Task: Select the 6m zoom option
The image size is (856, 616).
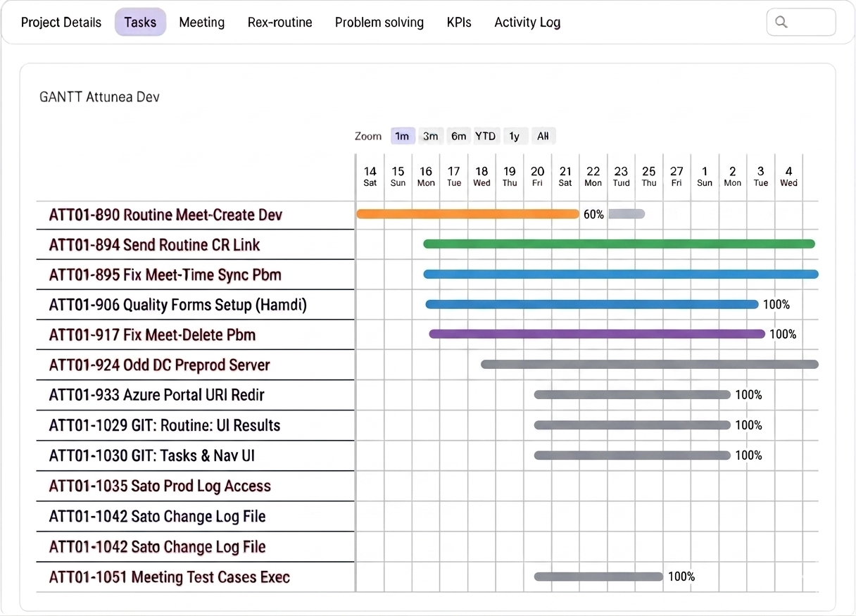Action: click(x=458, y=136)
